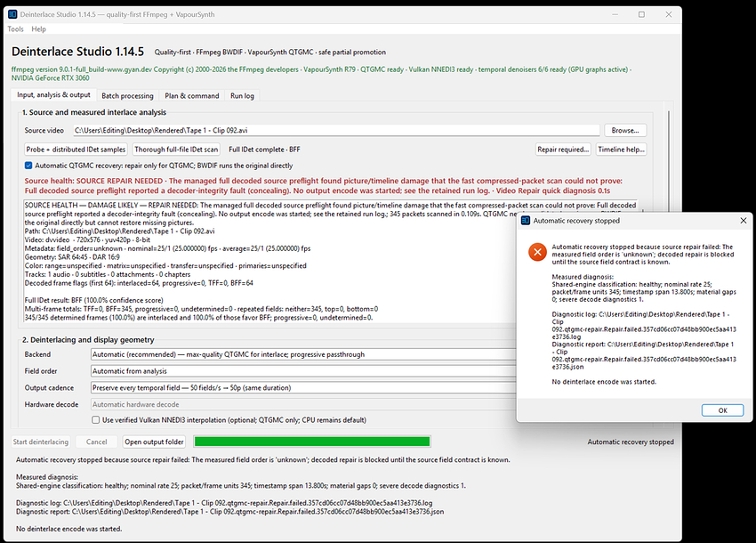
Task: Maximize the Deinterlace Studio window
Action: 641,14
